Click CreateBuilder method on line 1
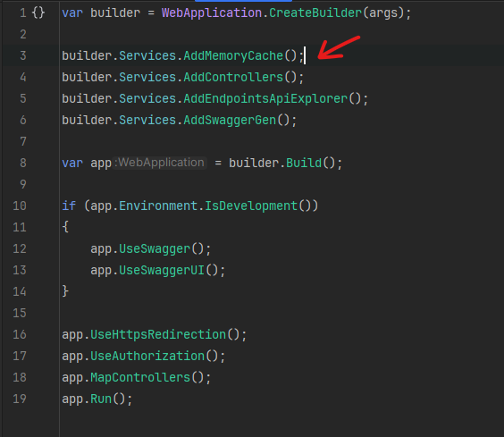The width and height of the screenshot is (504, 437). coord(315,13)
